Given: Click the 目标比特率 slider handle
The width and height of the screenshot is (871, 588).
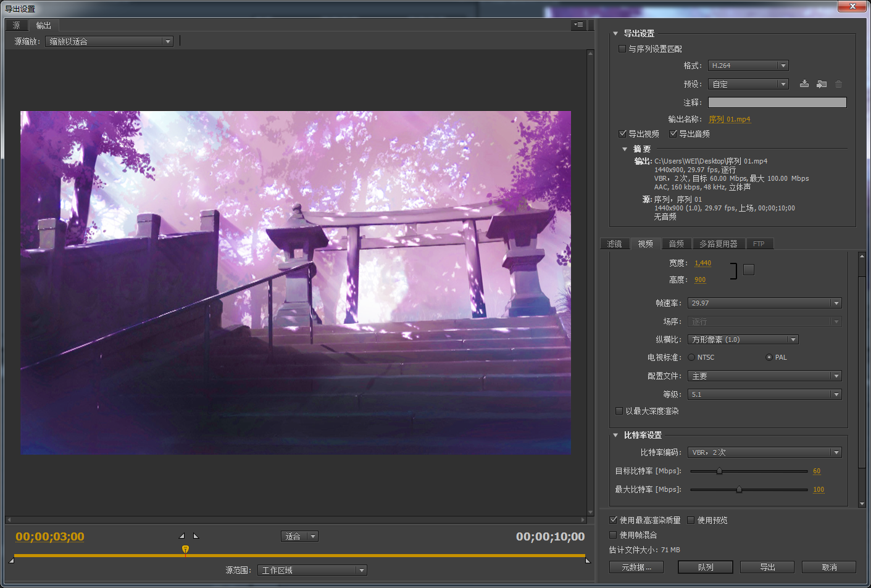Looking at the screenshot, I should click(x=719, y=471).
